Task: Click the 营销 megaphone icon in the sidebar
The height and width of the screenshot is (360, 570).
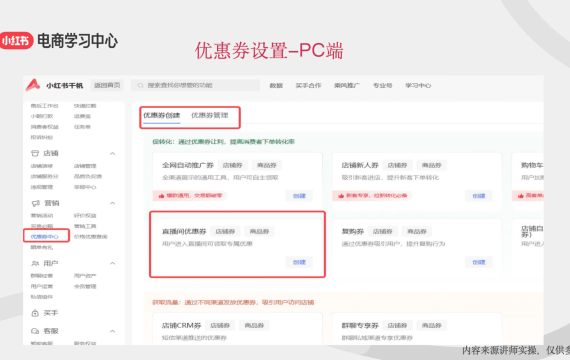Action: [x=35, y=203]
